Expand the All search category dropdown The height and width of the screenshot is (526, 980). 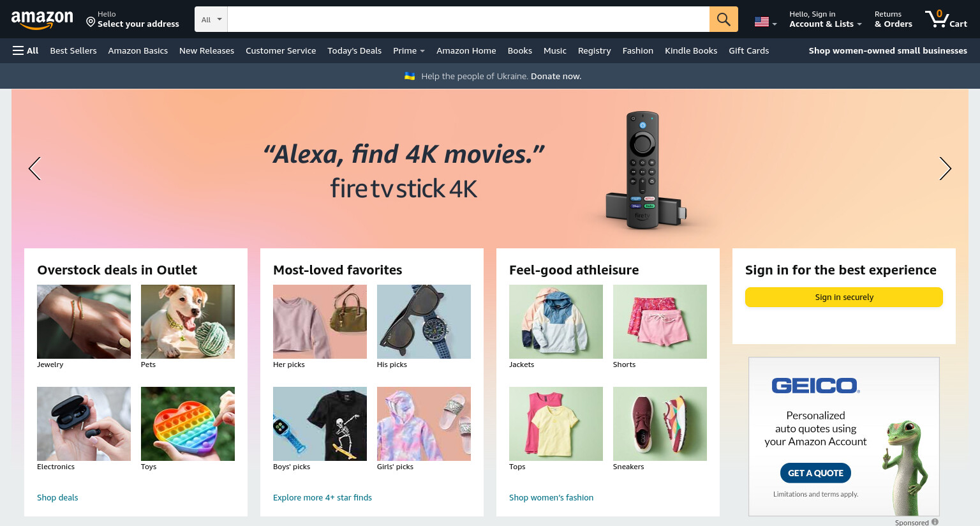coord(211,19)
